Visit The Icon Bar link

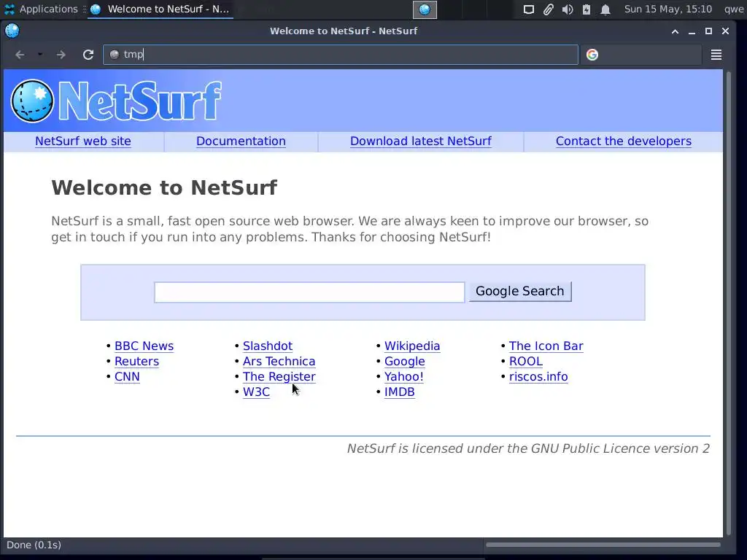pos(546,346)
